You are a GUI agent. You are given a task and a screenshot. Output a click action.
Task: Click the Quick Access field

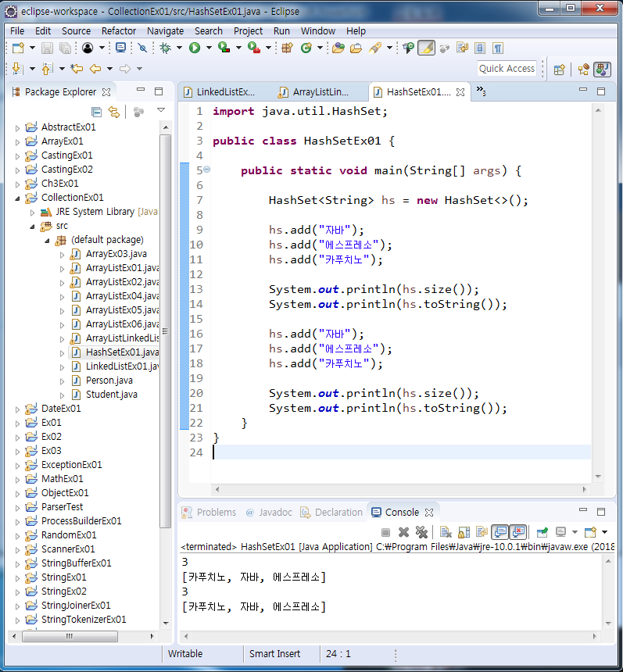tap(507, 69)
